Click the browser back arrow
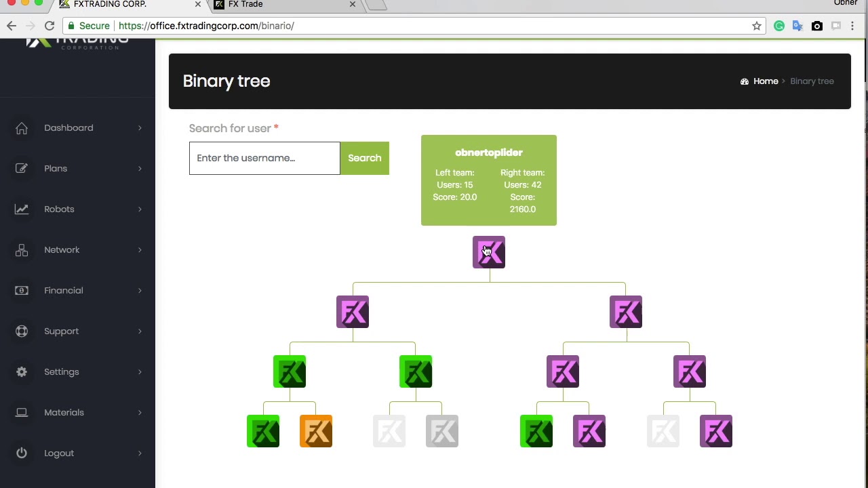The image size is (868, 488). (x=12, y=26)
